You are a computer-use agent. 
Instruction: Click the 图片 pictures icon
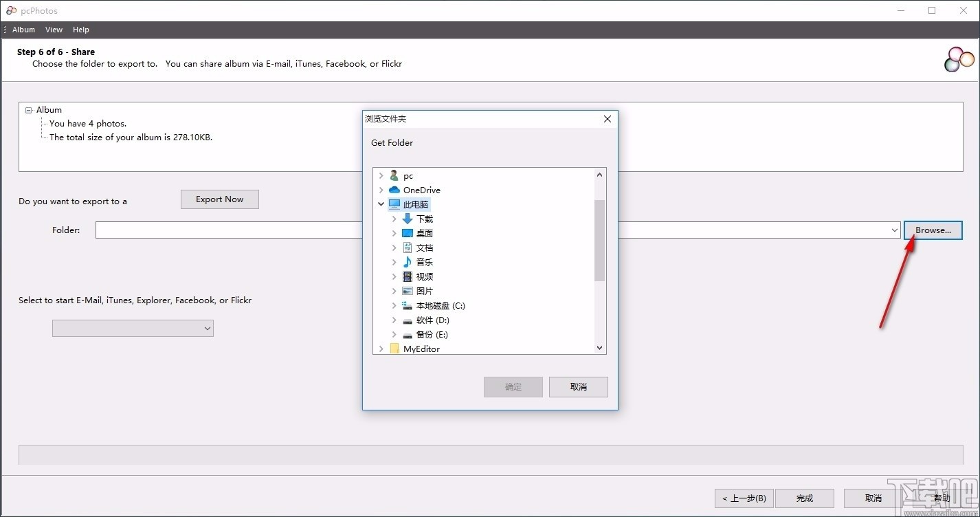408,291
